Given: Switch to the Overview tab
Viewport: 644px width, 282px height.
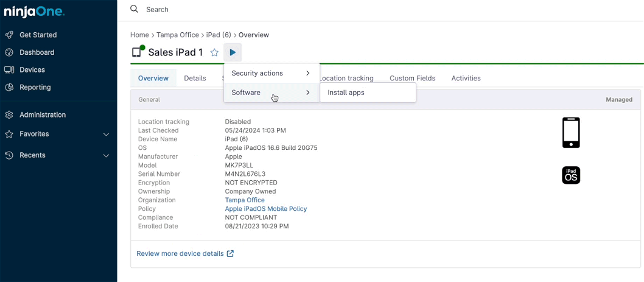Looking at the screenshot, I should pyautogui.click(x=153, y=78).
